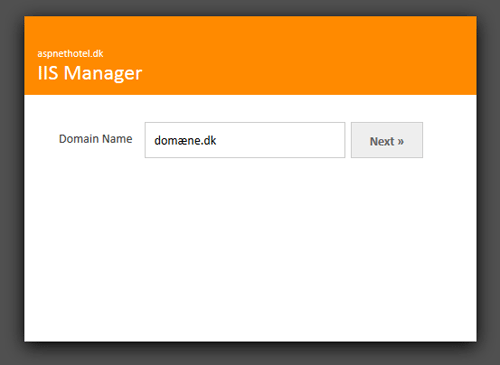Image resolution: width=500 pixels, height=365 pixels.
Task: Click the empty white area below the form
Action: [250, 250]
